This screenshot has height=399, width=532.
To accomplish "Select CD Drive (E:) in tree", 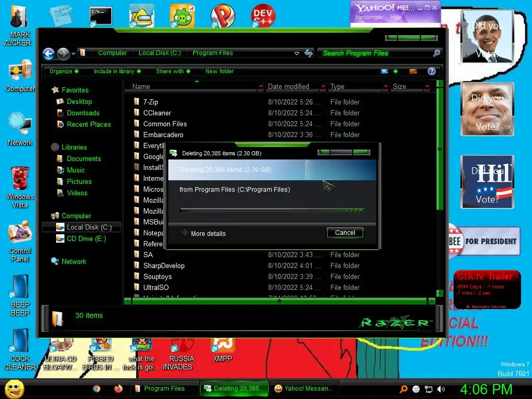I will 87,239.
